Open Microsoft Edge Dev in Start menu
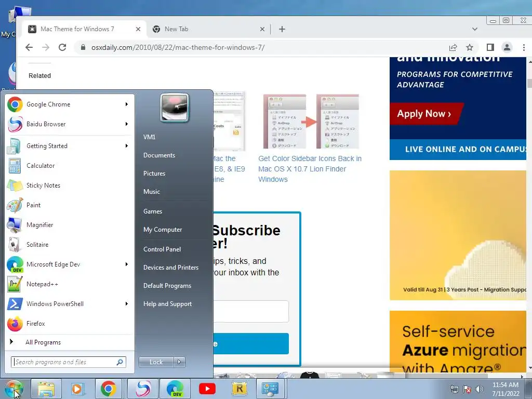This screenshot has width=532, height=399. pyautogui.click(x=68, y=264)
